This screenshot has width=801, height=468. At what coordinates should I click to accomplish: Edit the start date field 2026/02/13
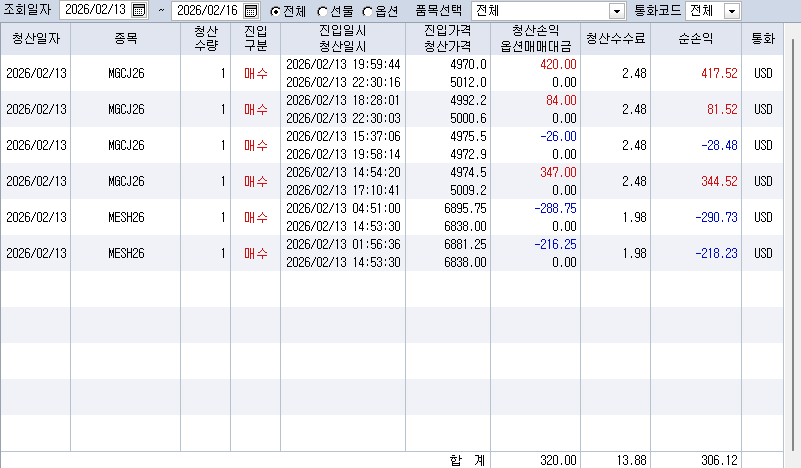coord(96,10)
